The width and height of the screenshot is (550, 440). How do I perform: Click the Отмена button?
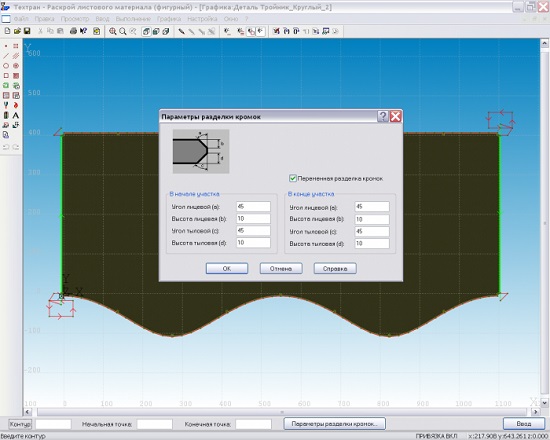[x=281, y=268]
